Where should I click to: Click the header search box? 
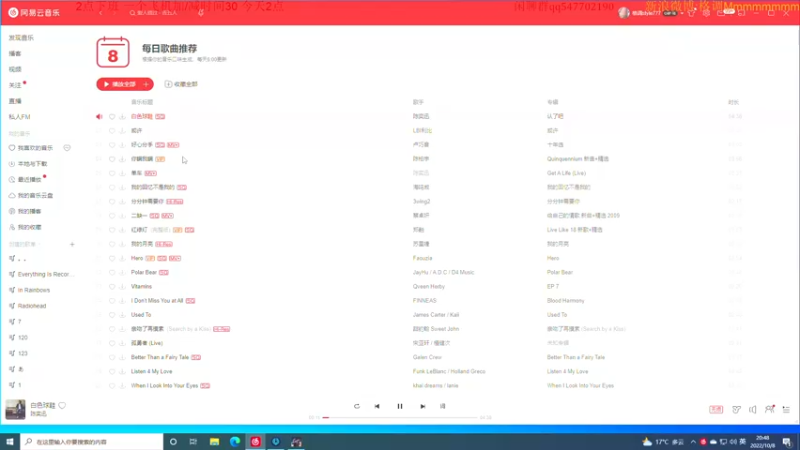click(157, 13)
